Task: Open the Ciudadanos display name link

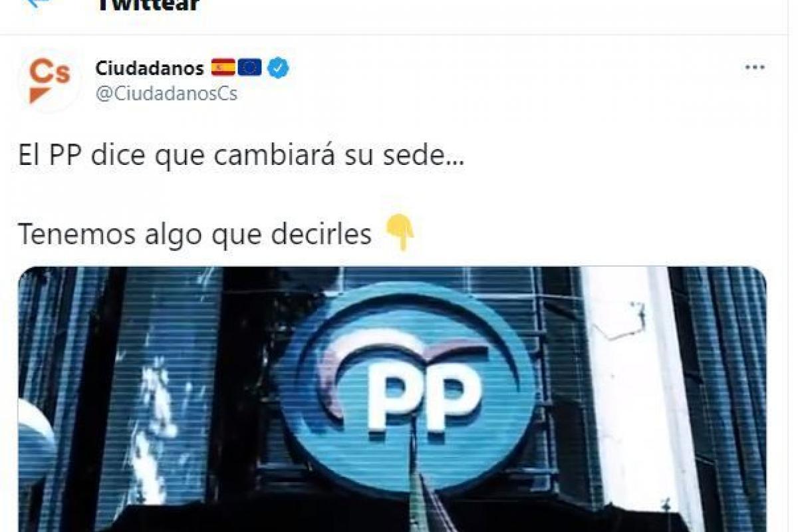Action: point(150,68)
